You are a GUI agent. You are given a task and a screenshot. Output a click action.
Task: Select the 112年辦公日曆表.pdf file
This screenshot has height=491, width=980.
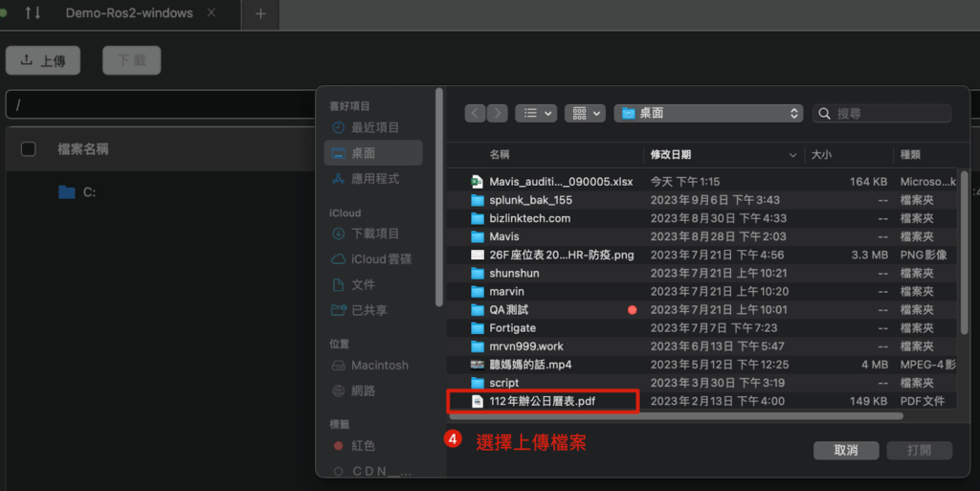542,401
